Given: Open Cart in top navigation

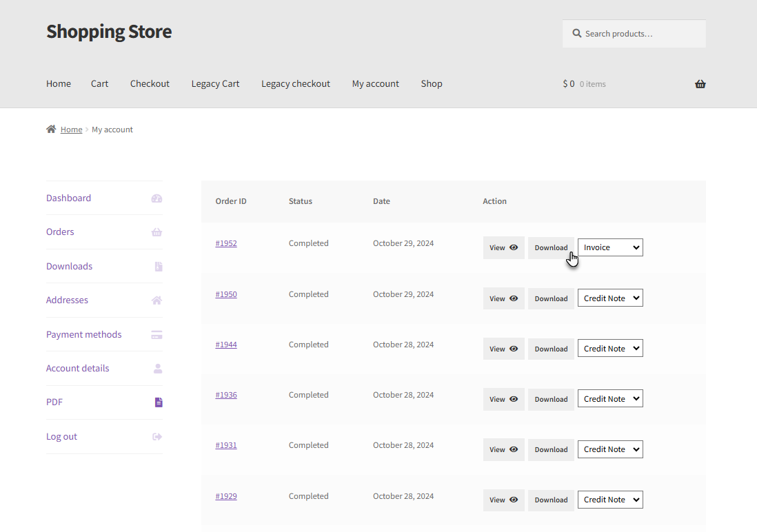Looking at the screenshot, I should (99, 83).
